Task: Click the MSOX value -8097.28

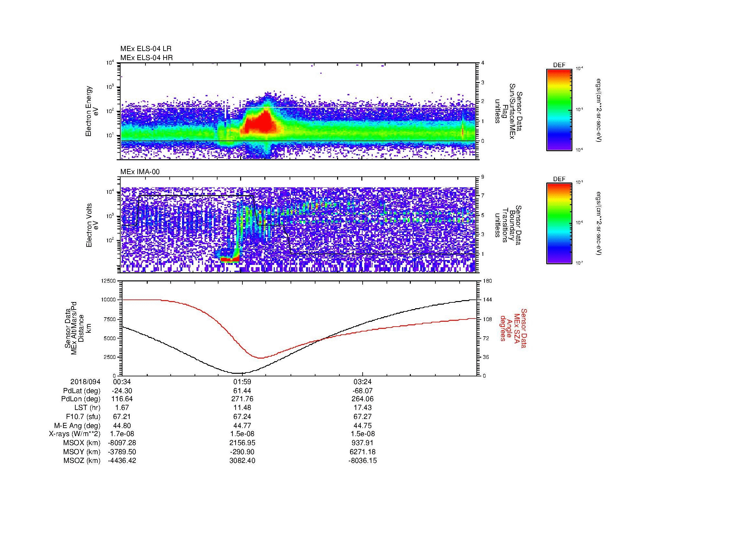Action: click(122, 443)
